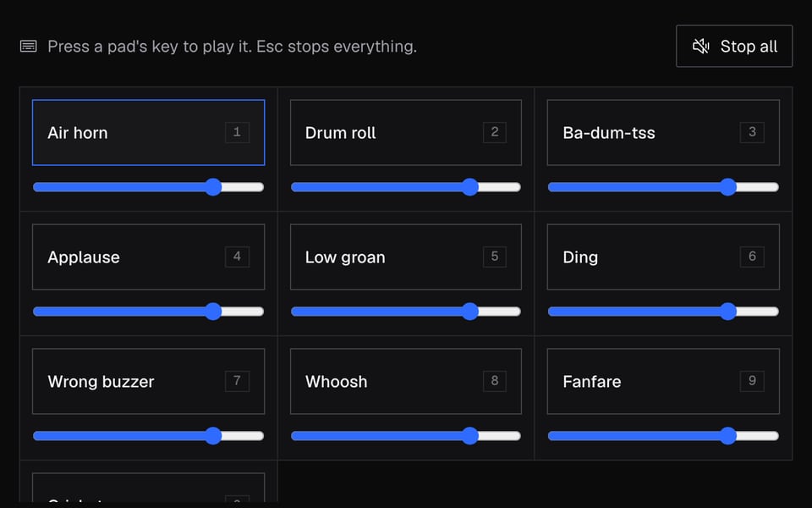Click the key badge 4 on Applause
This screenshot has height=508, width=812.
(x=237, y=257)
